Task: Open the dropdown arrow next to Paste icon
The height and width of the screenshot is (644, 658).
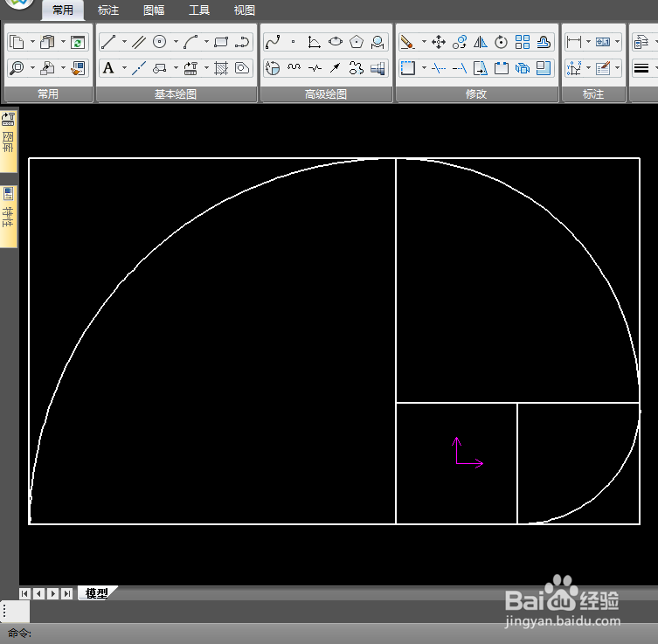Action: point(63,42)
